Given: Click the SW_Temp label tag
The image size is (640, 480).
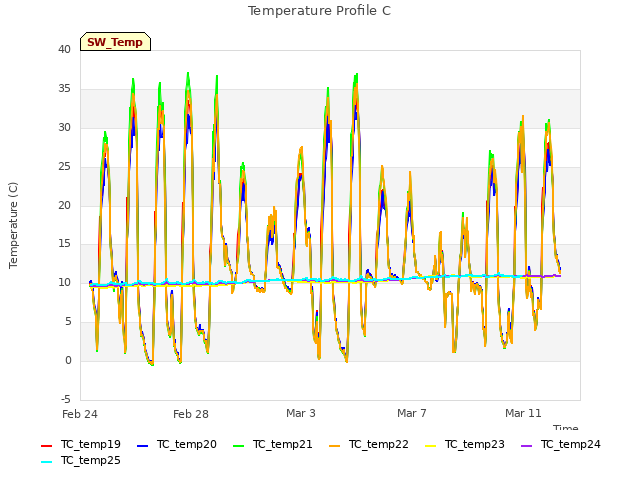Looking at the screenshot, I should point(116,42).
